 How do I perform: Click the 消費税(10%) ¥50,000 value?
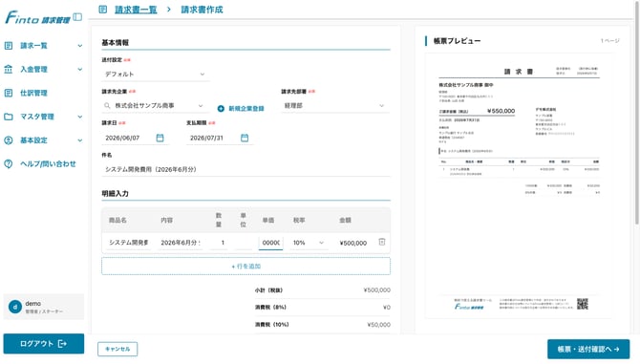coord(378,325)
